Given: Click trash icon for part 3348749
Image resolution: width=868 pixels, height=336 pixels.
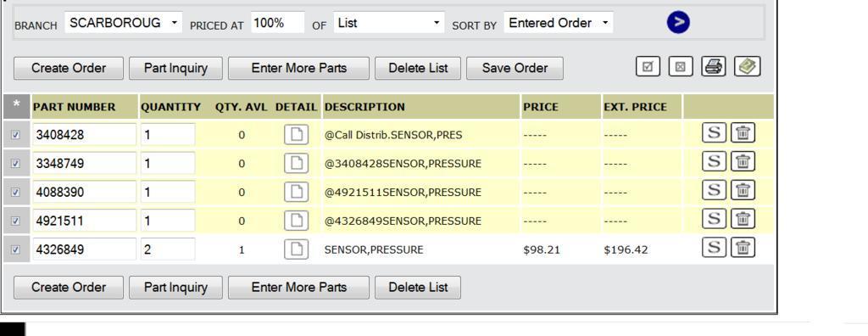Looking at the screenshot, I should pyautogui.click(x=743, y=161).
